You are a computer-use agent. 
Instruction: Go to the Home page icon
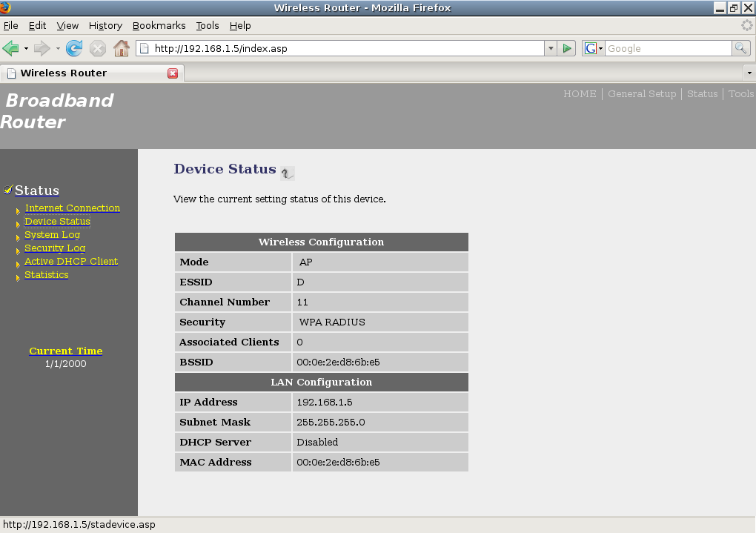click(122, 48)
